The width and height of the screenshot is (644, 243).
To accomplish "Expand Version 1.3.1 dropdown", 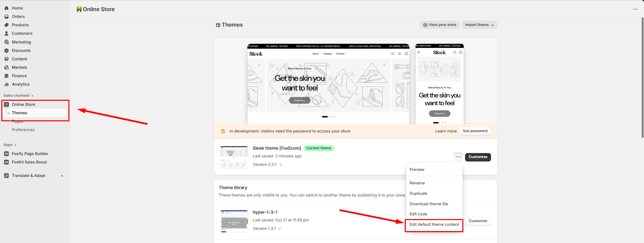I will [x=267, y=229].
